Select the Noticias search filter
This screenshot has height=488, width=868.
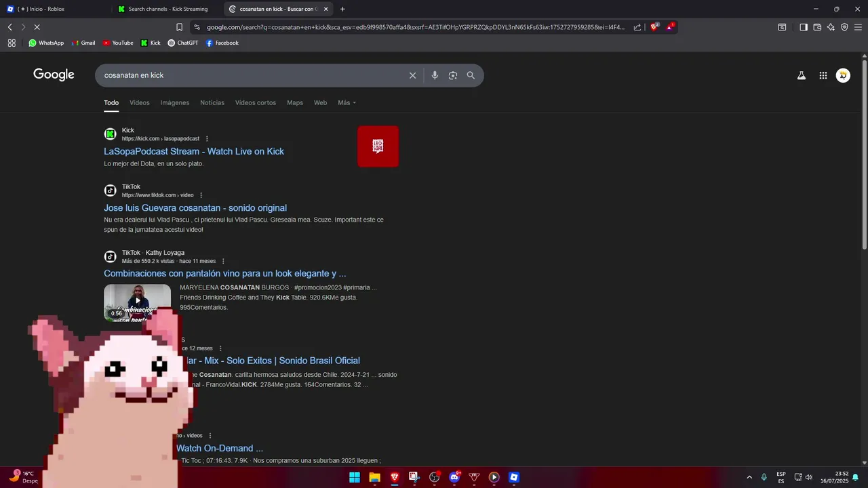pos(212,103)
